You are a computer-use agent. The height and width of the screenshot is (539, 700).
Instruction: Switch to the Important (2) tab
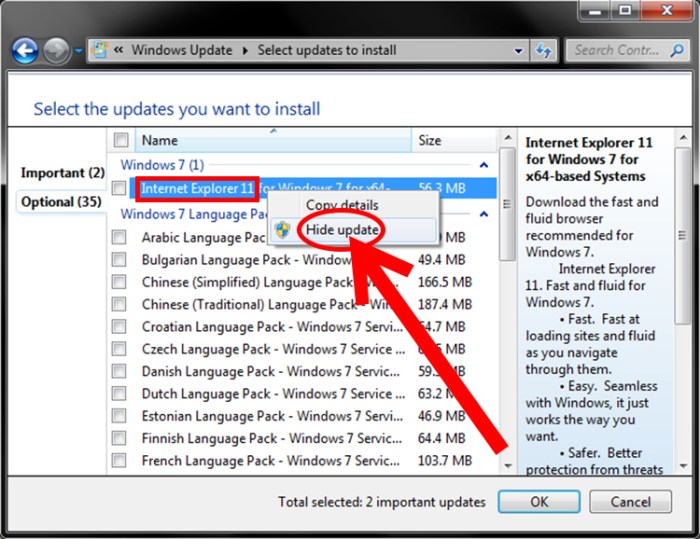click(x=62, y=173)
